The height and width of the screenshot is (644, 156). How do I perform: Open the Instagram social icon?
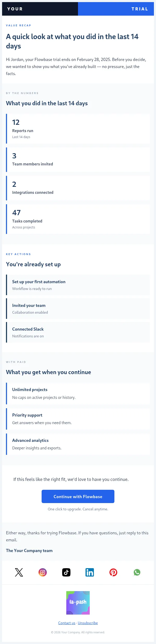click(x=43, y=572)
